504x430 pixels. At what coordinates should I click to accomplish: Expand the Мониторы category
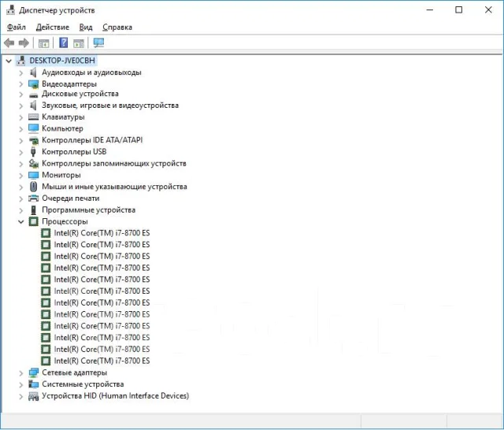point(21,176)
